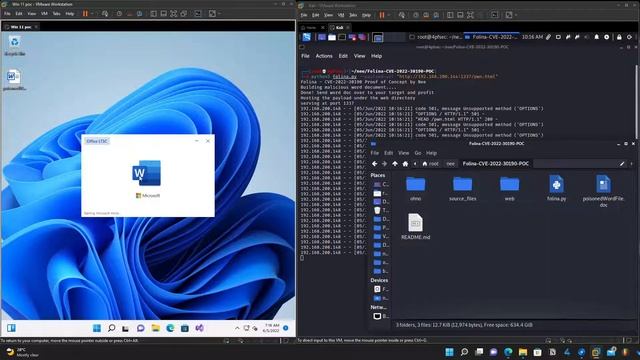Click the send Ctrl+Alt+Del icon in Win 11 VMware
The width and height of the screenshot is (640, 360).
pyautogui.click(x=105, y=13)
